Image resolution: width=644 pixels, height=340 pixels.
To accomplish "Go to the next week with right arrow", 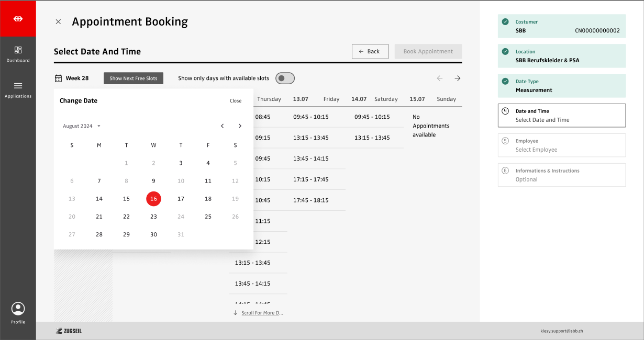I will 457,78.
